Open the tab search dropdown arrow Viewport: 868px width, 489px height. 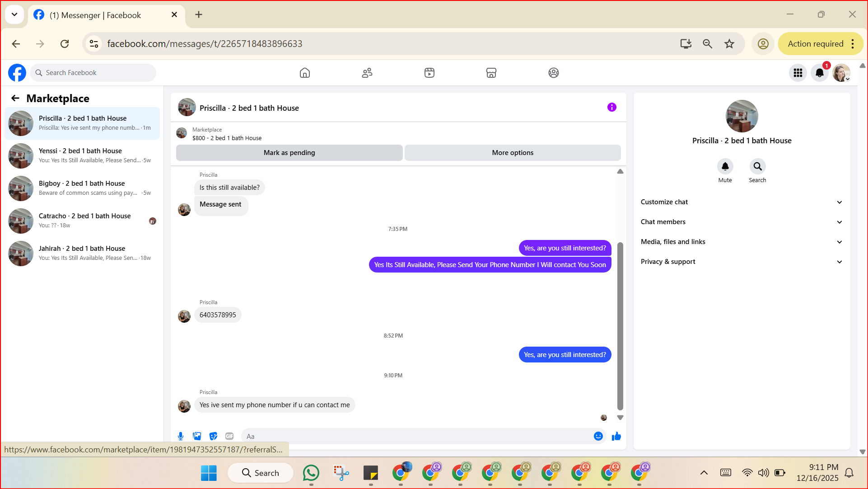tap(14, 14)
